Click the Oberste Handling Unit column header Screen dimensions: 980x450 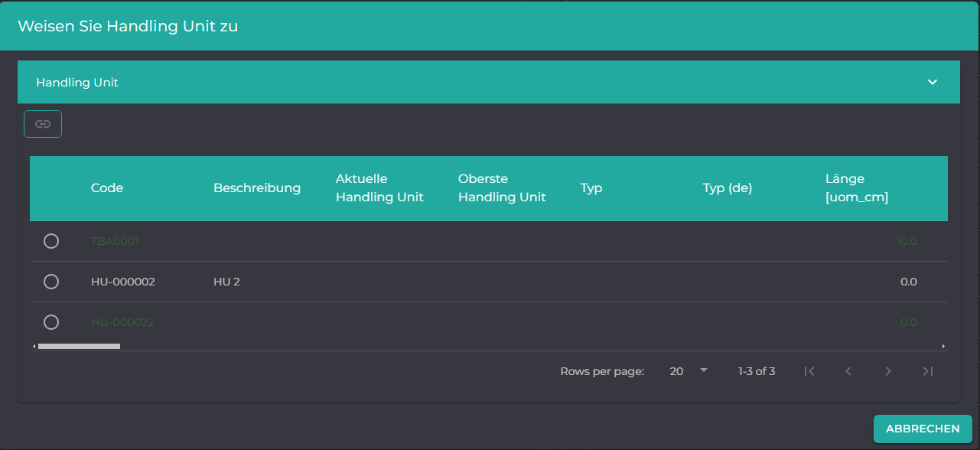(x=502, y=188)
